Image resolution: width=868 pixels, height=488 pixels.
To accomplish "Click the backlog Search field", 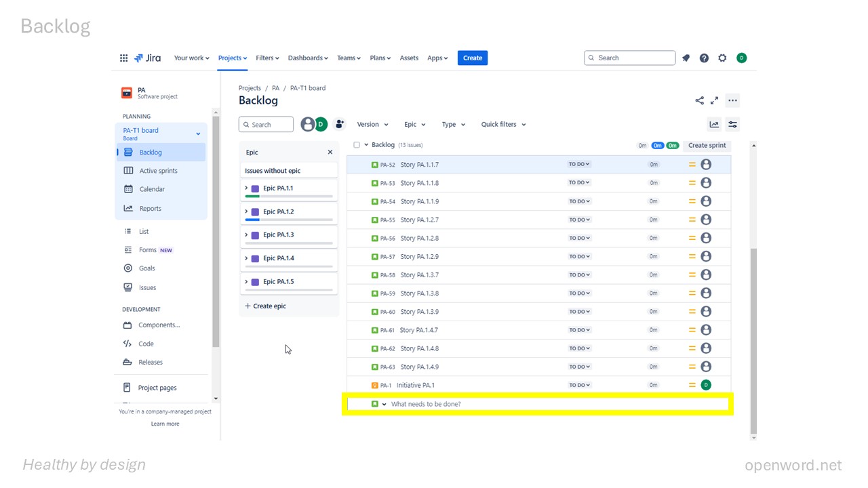I will click(x=266, y=125).
